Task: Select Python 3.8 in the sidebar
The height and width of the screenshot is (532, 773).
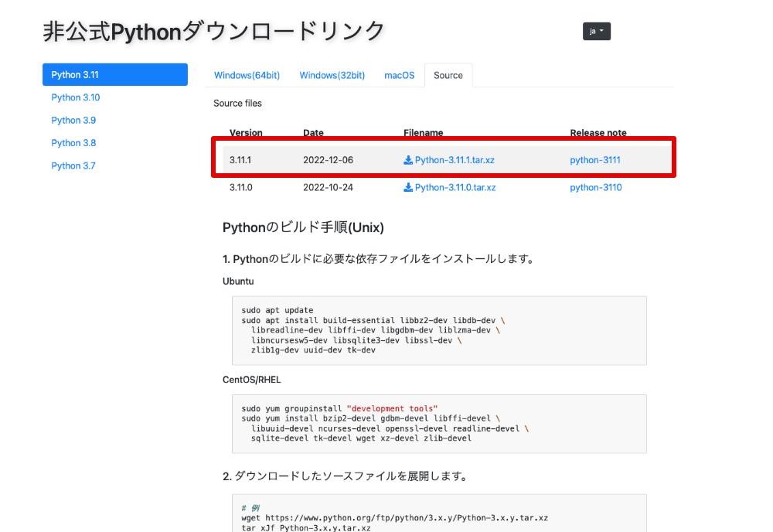Action: click(73, 143)
